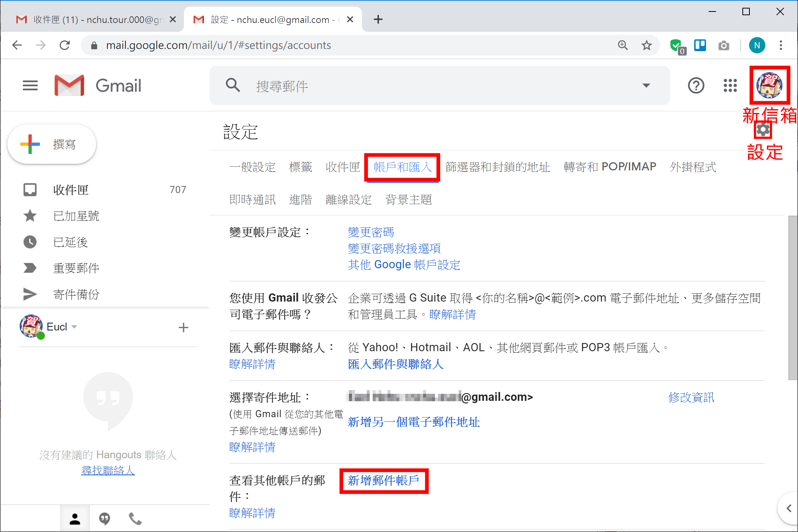
Task: Switch to the 轉寄和 POP/IMAP tab
Action: 610,167
